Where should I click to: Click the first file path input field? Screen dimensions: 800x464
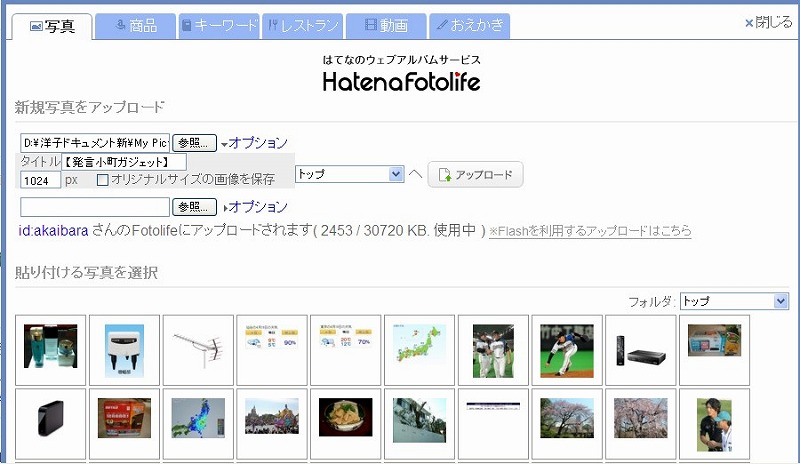pos(95,143)
